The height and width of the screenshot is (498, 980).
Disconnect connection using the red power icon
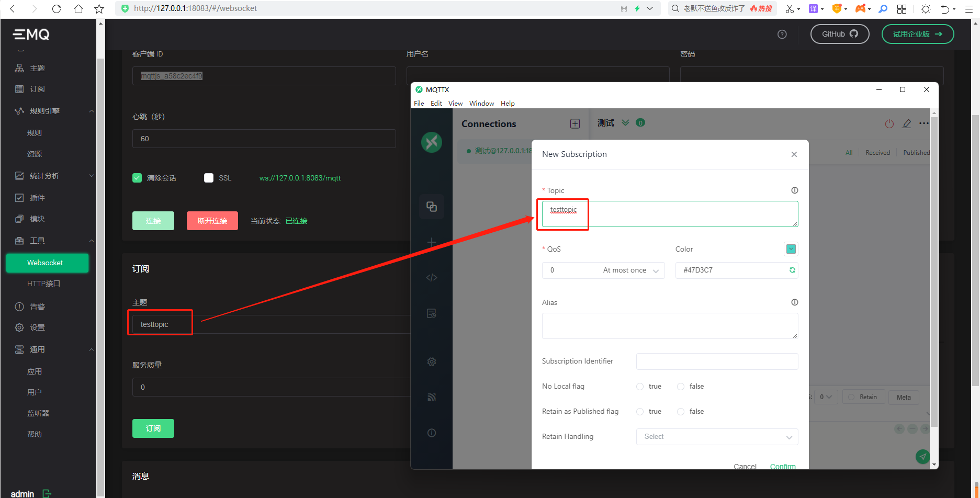[889, 123]
